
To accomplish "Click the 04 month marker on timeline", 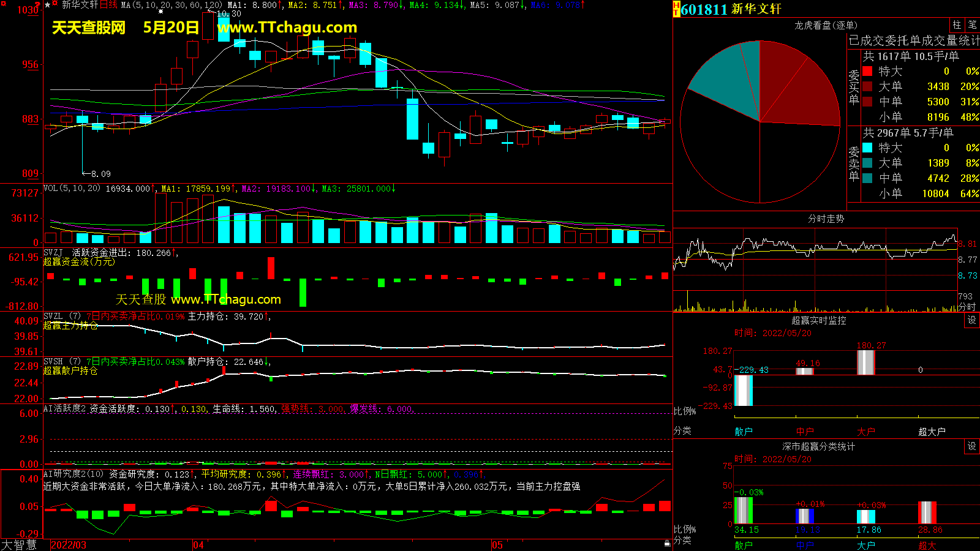I will point(198,545).
